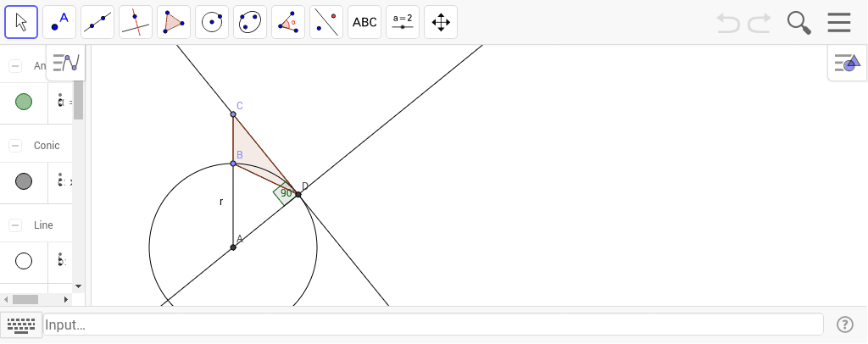The image size is (868, 344).
Task: Select the ABC Text tool
Action: pos(364,22)
